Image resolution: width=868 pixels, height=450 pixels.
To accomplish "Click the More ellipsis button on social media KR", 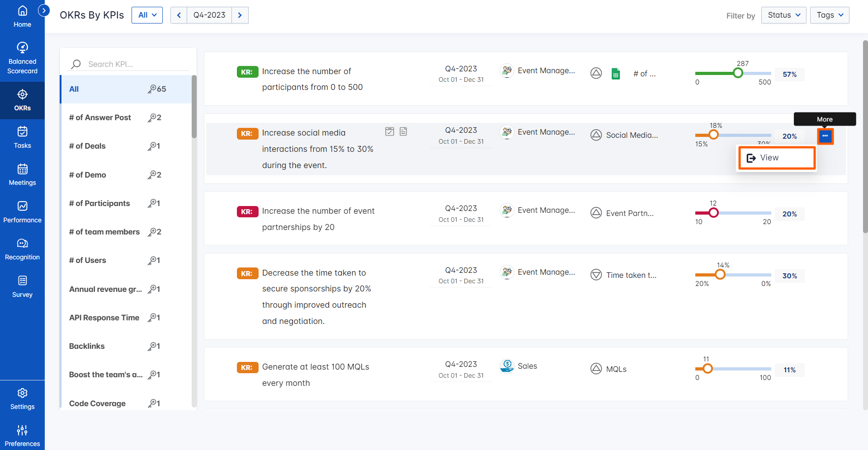I will click(826, 136).
